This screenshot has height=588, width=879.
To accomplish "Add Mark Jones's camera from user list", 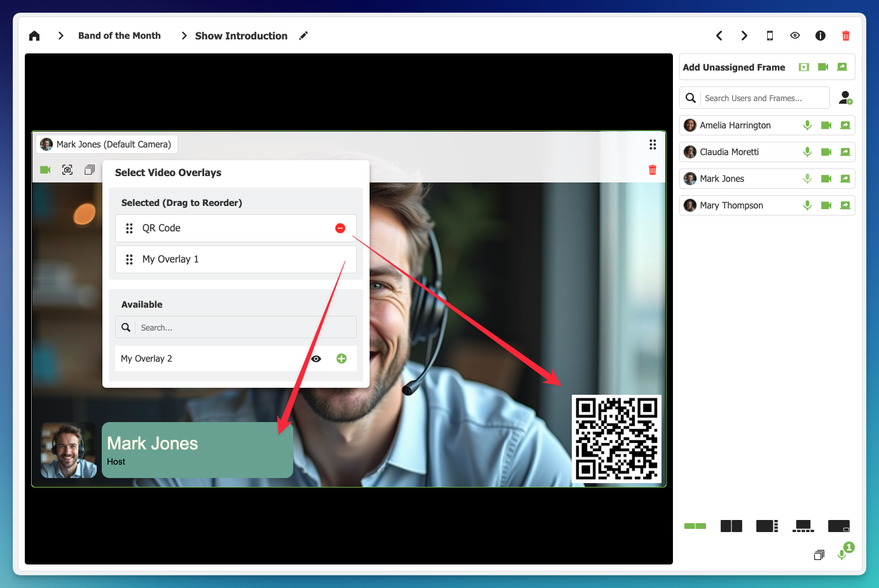I will (826, 179).
